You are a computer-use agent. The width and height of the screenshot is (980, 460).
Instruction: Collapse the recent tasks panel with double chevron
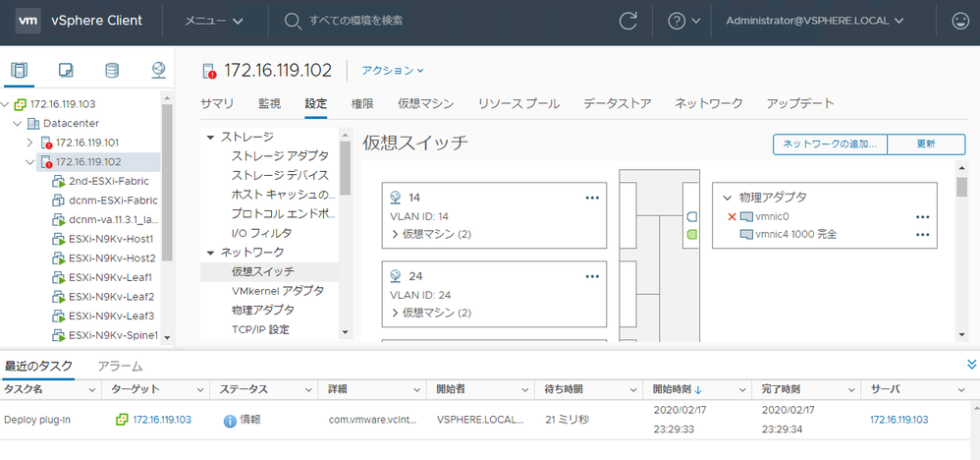pyautogui.click(x=972, y=365)
